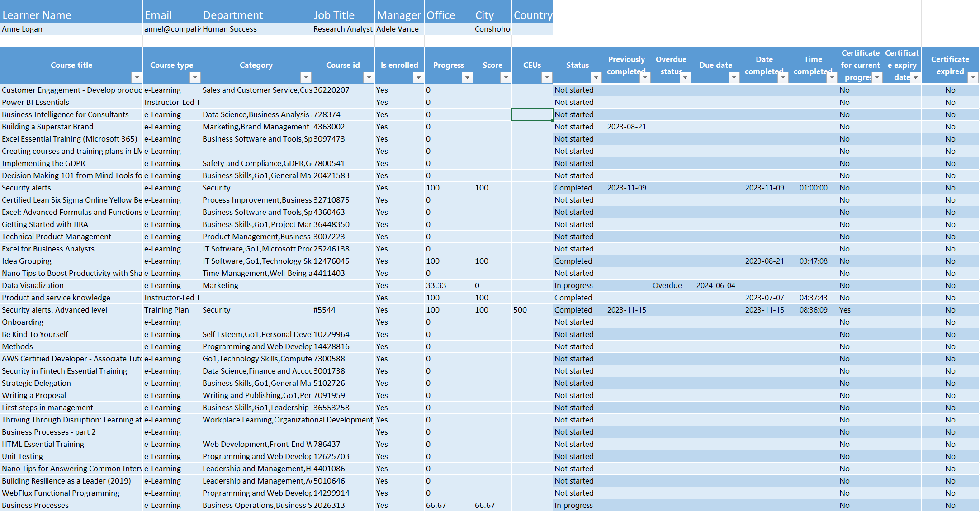Screen dimensions: 980x512
Task: Open the Course title filter dropdown
Action: [136, 77]
